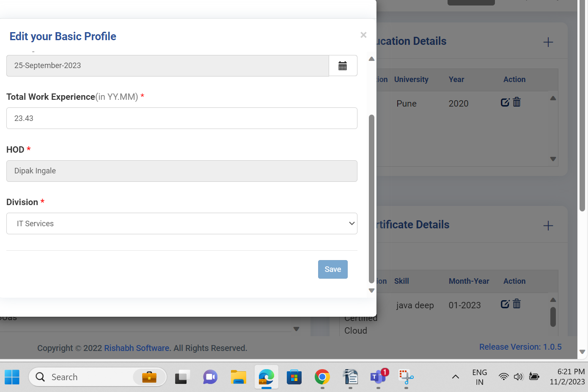Add new education details with plus icon
The height and width of the screenshot is (392, 588).
point(548,42)
